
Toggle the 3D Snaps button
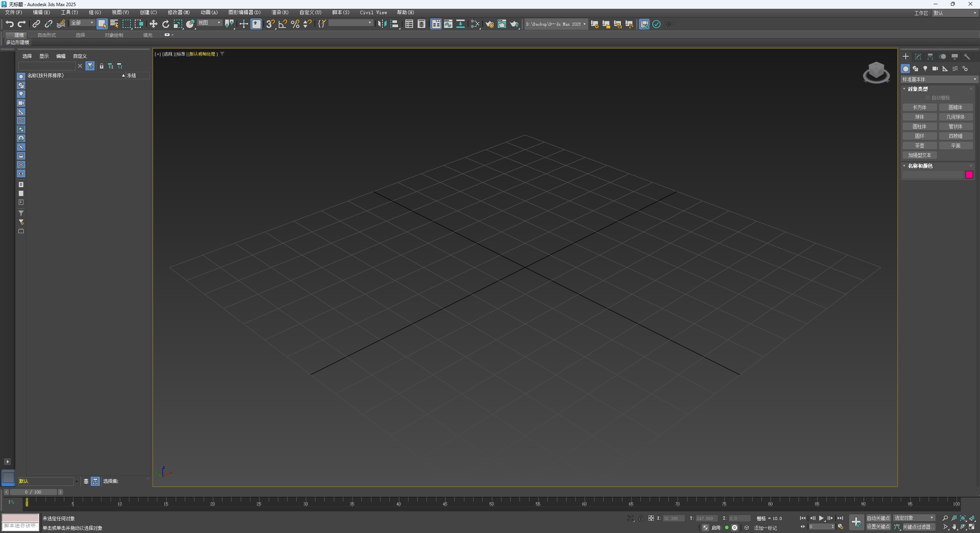[x=270, y=24]
